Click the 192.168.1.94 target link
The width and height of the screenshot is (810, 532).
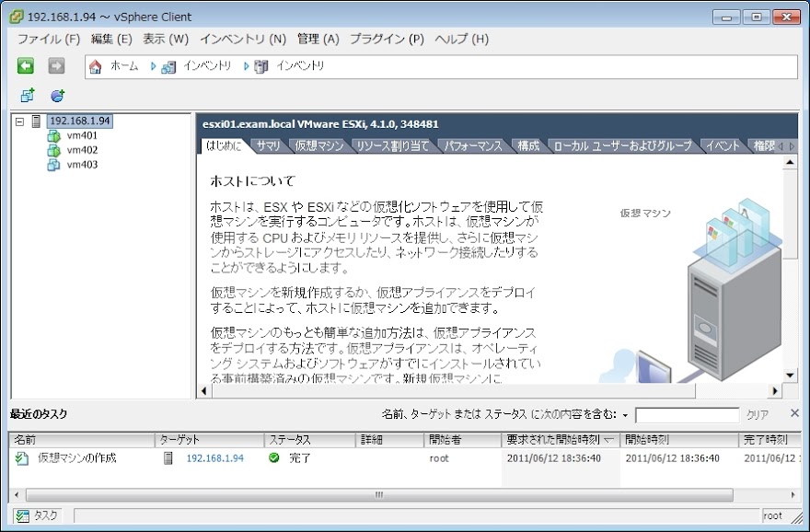(214, 458)
